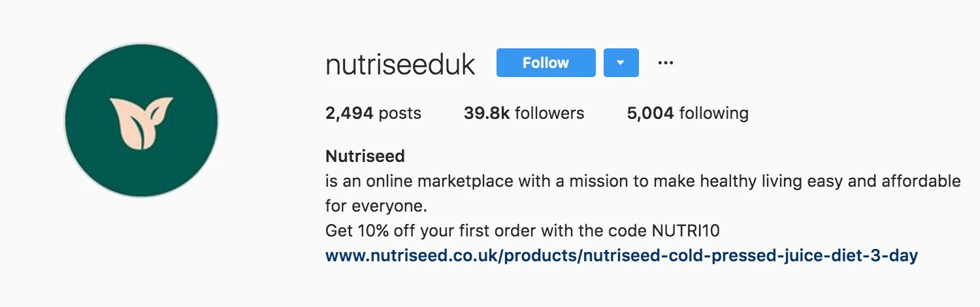Screen dimensions: 980x307
Task: Click the 39.8k follower count number
Action: (x=486, y=114)
